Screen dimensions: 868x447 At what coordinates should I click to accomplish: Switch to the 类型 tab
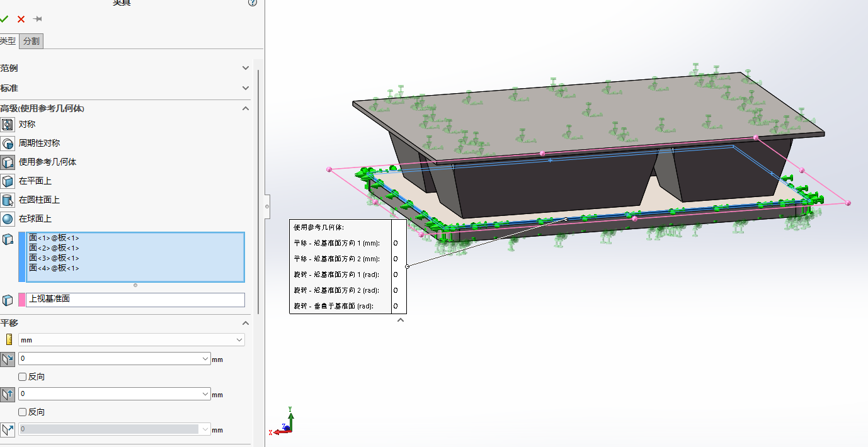[x=8, y=41]
